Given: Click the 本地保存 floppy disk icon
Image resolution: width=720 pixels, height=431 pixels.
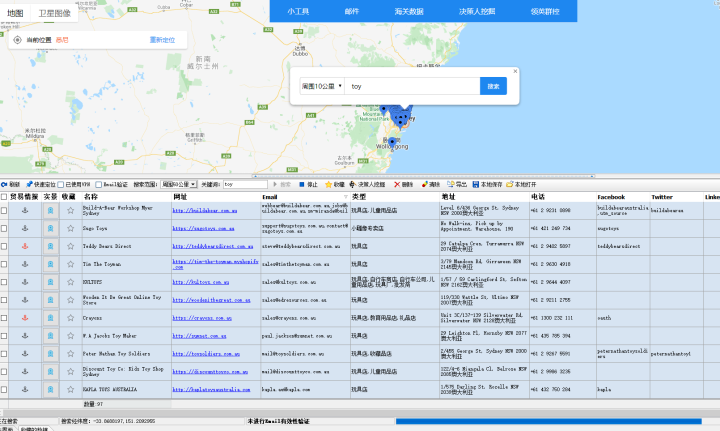Looking at the screenshot, I should pyautogui.click(x=476, y=185).
